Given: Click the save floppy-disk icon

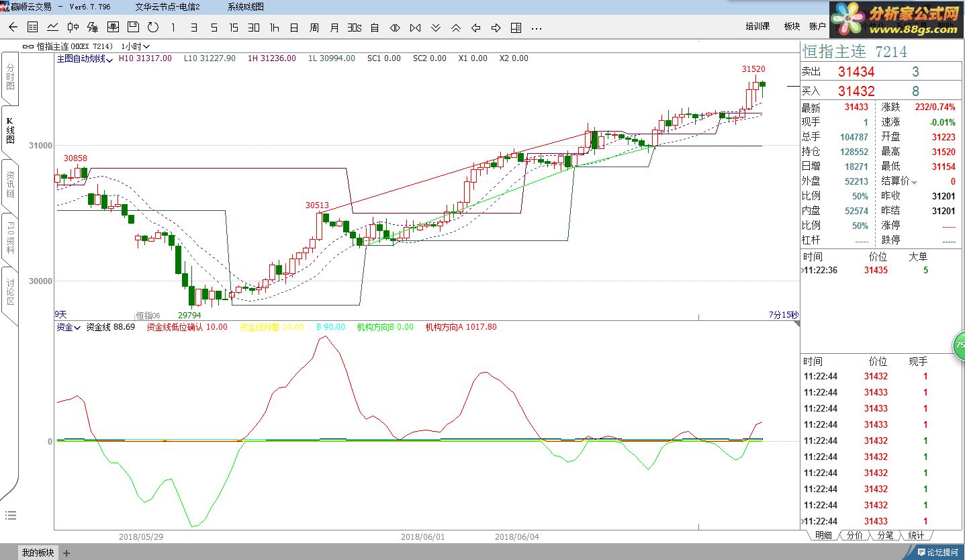Looking at the screenshot, I should pyautogui.click(x=133, y=28).
